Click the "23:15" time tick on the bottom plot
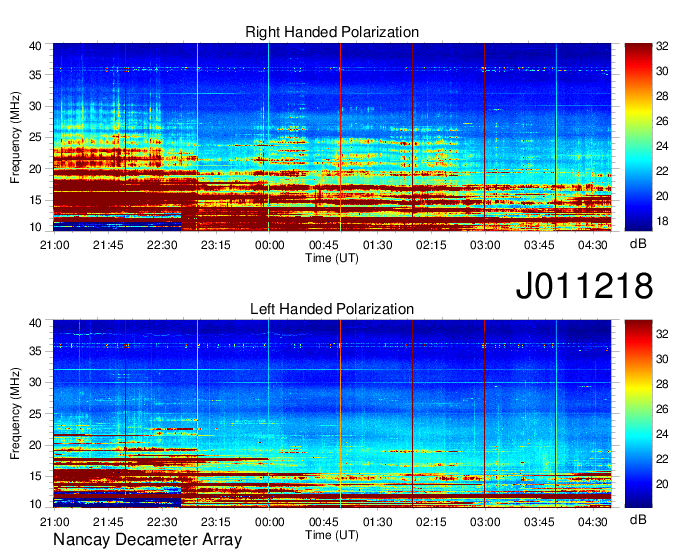Screen dimensions: 680x552 pos(216,522)
